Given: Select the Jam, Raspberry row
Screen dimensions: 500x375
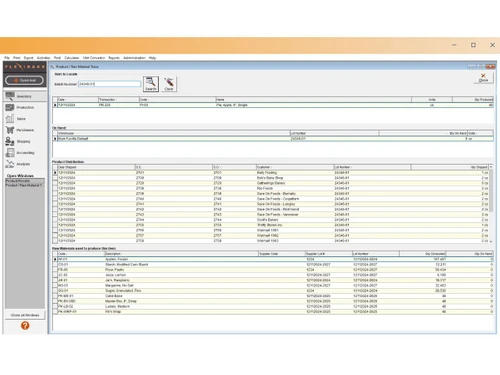Looking at the screenshot, I should (273, 280).
